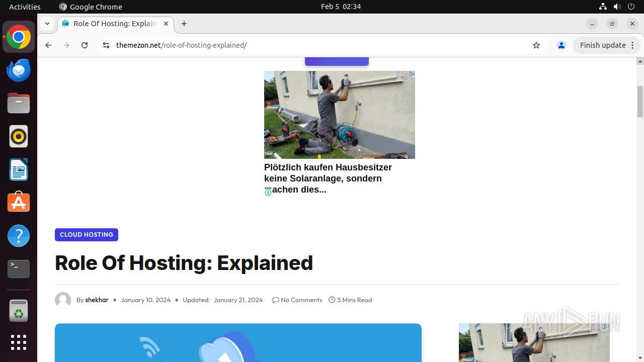View site information icon in address bar

click(106, 45)
